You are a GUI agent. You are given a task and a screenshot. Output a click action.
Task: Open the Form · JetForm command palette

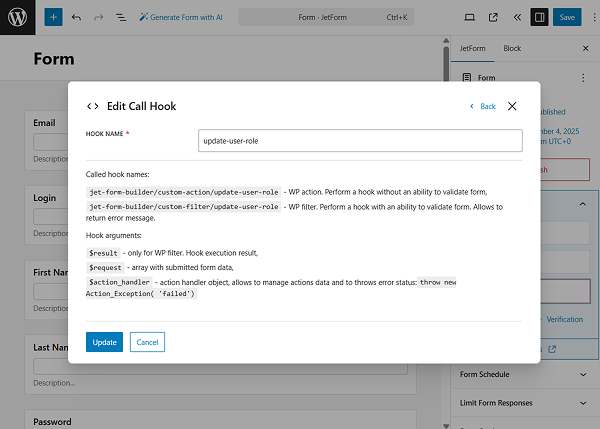(326, 17)
